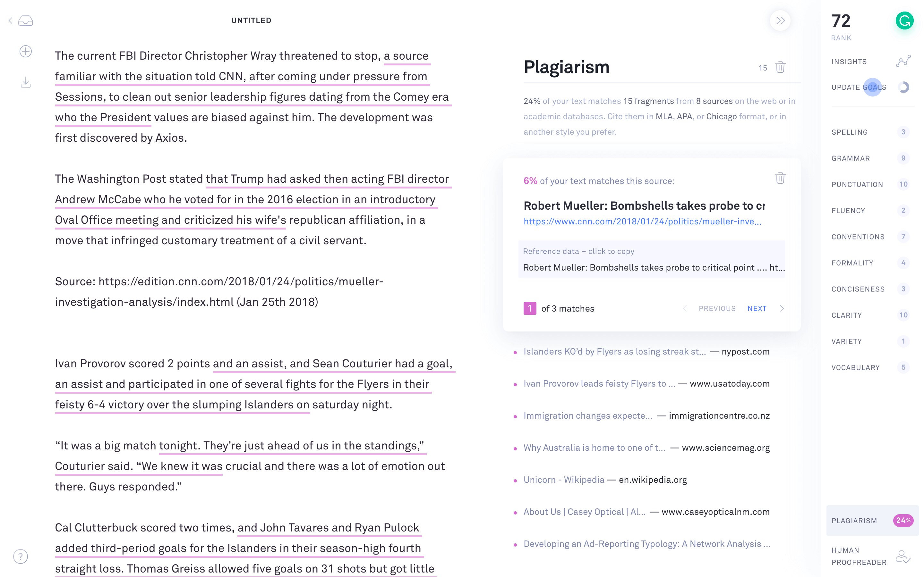Click the delete trash icon next to Plagiarism

(780, 66)
